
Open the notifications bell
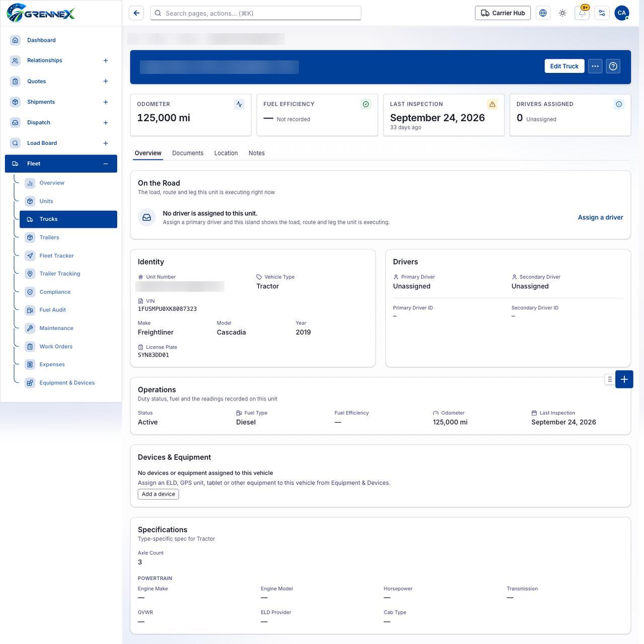point(582,13)
